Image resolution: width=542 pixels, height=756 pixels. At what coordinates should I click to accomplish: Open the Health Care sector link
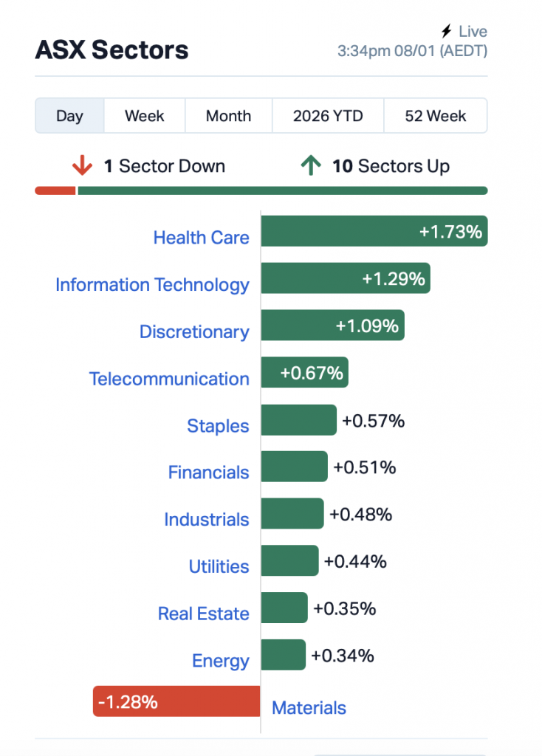[x=201, y=238]
